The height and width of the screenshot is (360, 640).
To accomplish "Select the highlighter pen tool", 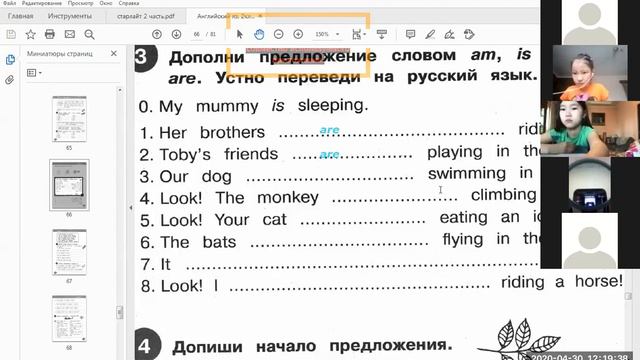I will click(430, 34).
